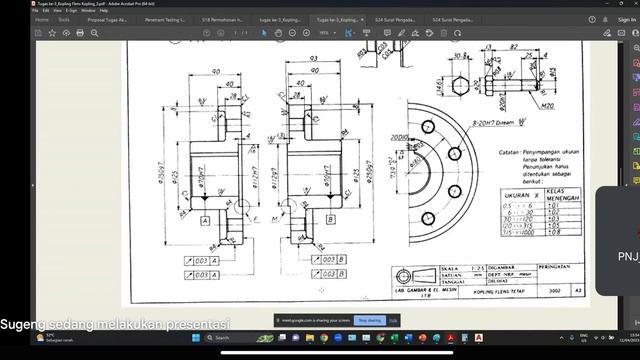Hide the screen sharing notification bar

click(393, 320)
